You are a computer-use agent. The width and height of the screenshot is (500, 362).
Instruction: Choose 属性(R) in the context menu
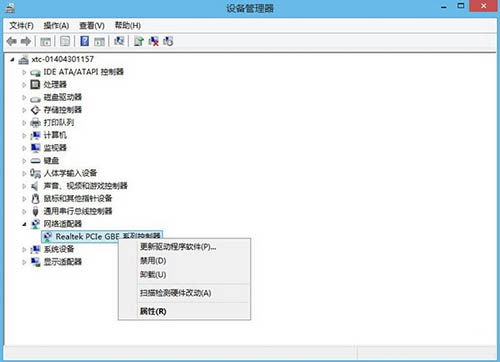(153, 311)
